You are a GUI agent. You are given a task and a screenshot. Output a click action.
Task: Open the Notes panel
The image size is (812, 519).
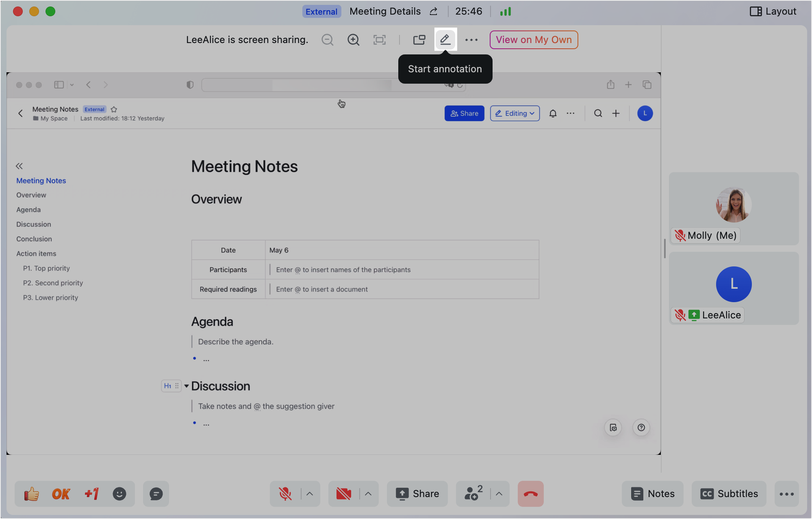click(653, 494)
